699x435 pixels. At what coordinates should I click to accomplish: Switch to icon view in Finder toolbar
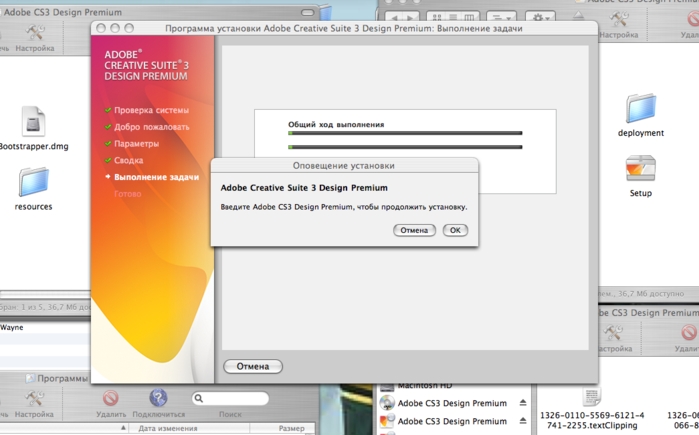437,18
